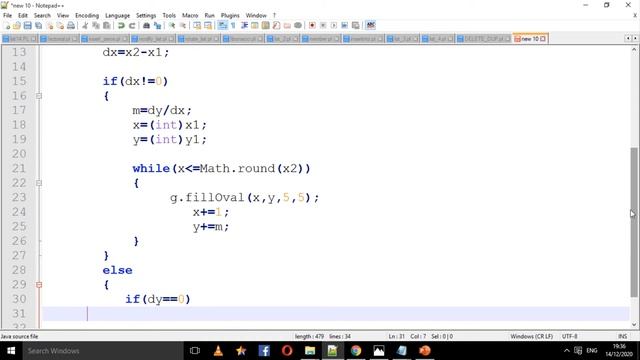Zoom out of the editor text
This screenshot has width=640, height=360.
(x=183, y=25)
